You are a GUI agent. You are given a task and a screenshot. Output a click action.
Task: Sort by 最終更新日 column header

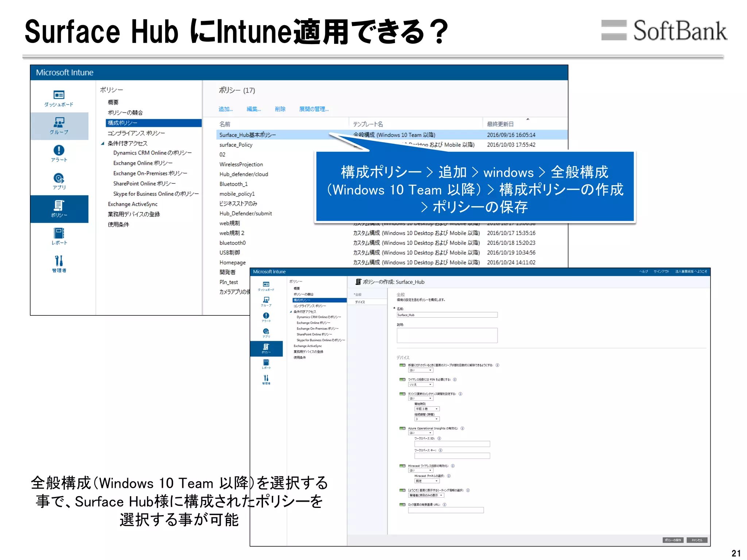click(x=500, y=124)
